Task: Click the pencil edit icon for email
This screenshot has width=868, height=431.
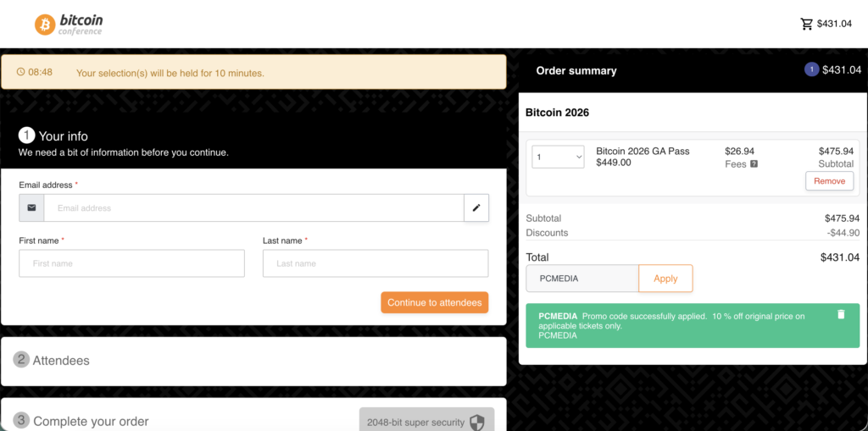Action: 476,207
